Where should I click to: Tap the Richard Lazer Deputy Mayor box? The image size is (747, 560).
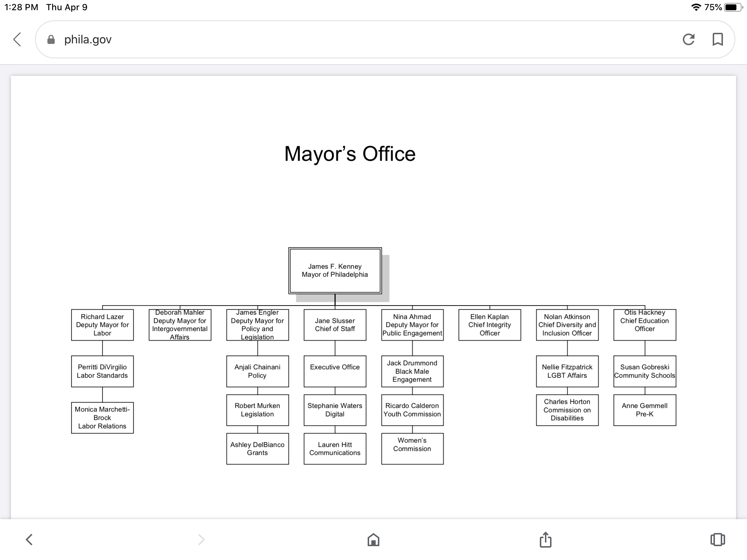102,325
